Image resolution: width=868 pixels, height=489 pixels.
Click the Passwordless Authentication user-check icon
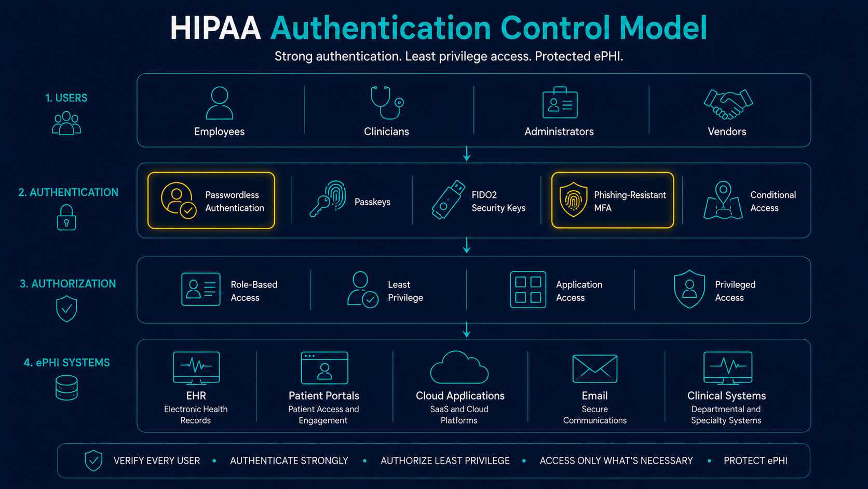179,200
